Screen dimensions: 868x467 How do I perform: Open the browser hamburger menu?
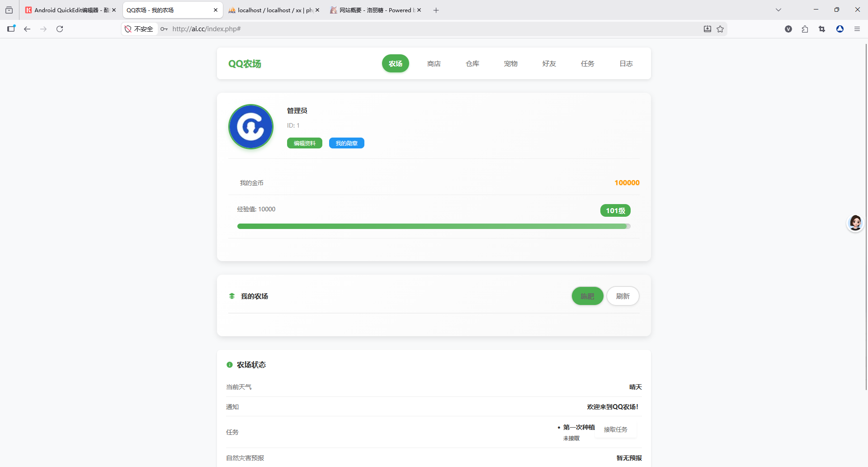pos(857,29)
